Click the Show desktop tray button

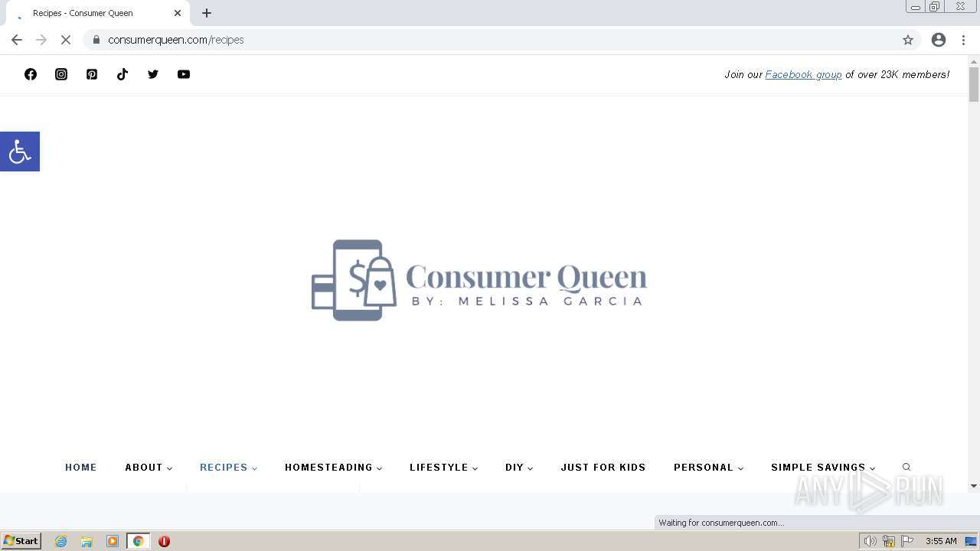pyautogui.click(x=972, y=541)
